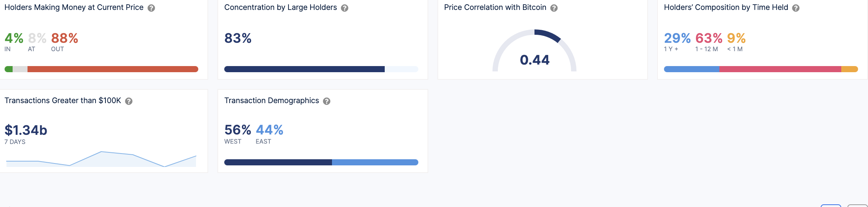
Task: Click the light blue EAST demographics segment
Action: [x=375, y=162]
